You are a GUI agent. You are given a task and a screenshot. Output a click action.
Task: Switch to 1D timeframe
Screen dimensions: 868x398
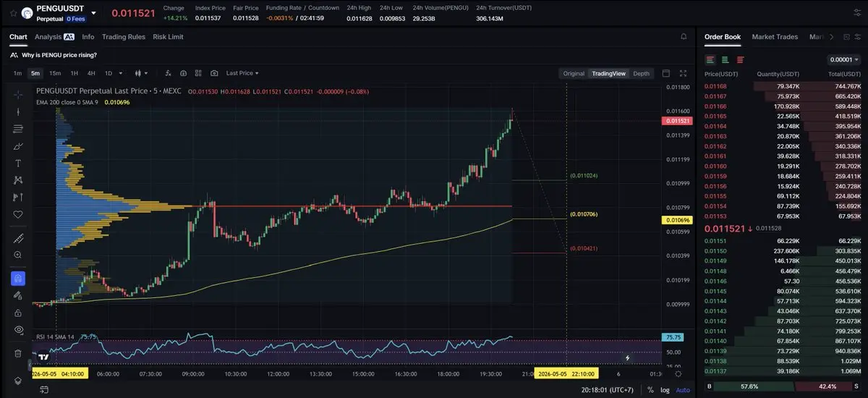pos(109,73)
